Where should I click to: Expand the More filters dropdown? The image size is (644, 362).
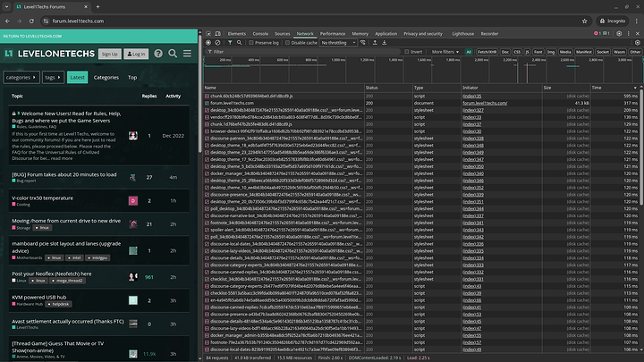445,52
